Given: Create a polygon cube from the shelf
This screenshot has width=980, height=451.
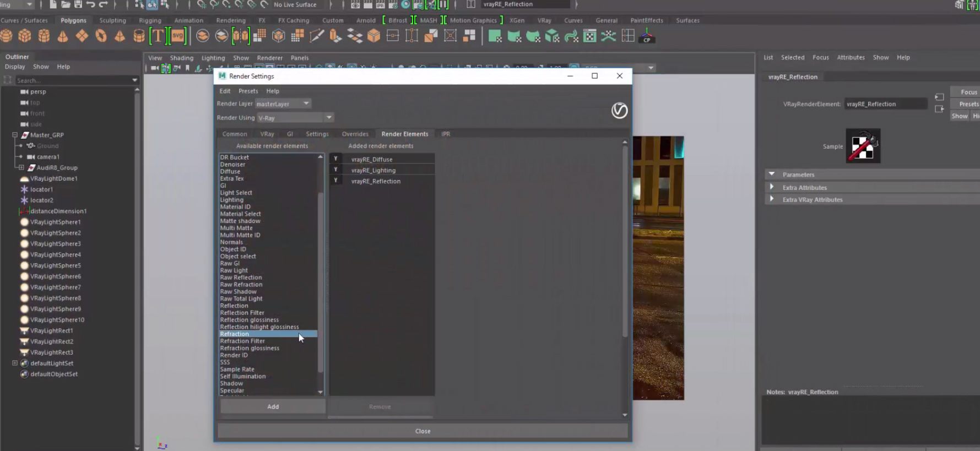Looking at the screenshot, I should point(25,36).
